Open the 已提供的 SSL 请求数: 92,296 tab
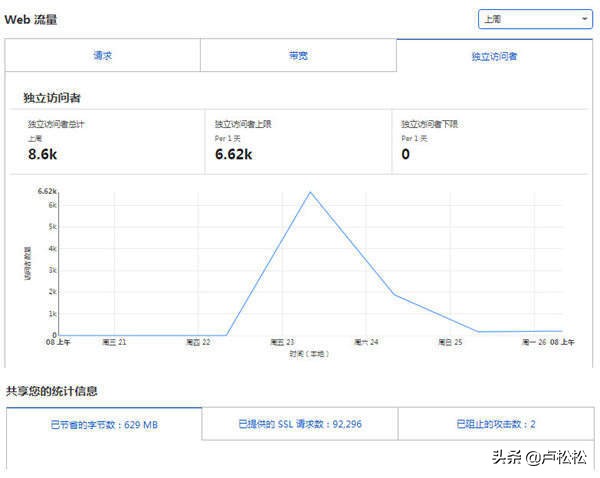Viewport: 600px width, 478px height. pyautogui.click(x=300, y=424)
